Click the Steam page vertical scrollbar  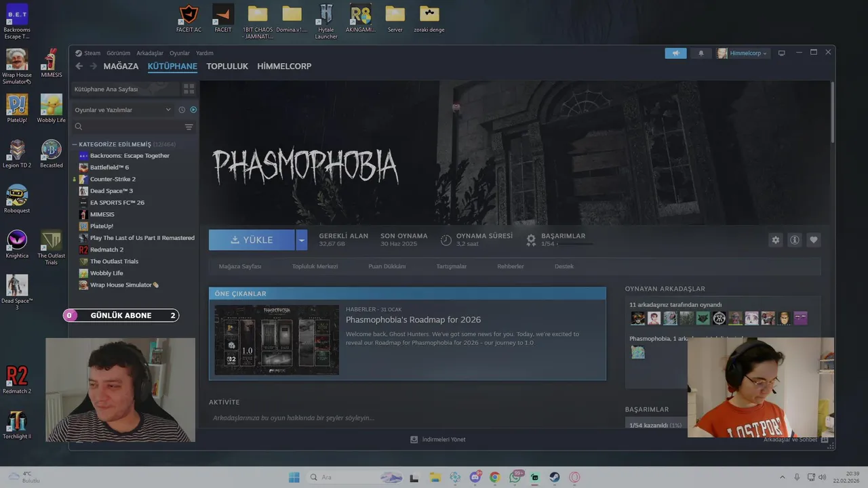coord(832,113)
